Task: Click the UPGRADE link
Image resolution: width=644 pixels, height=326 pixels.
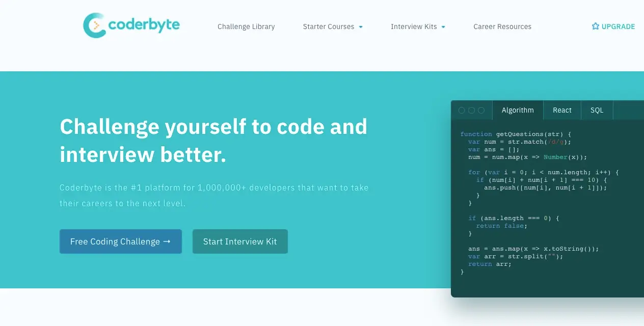Action: (618, 26)
